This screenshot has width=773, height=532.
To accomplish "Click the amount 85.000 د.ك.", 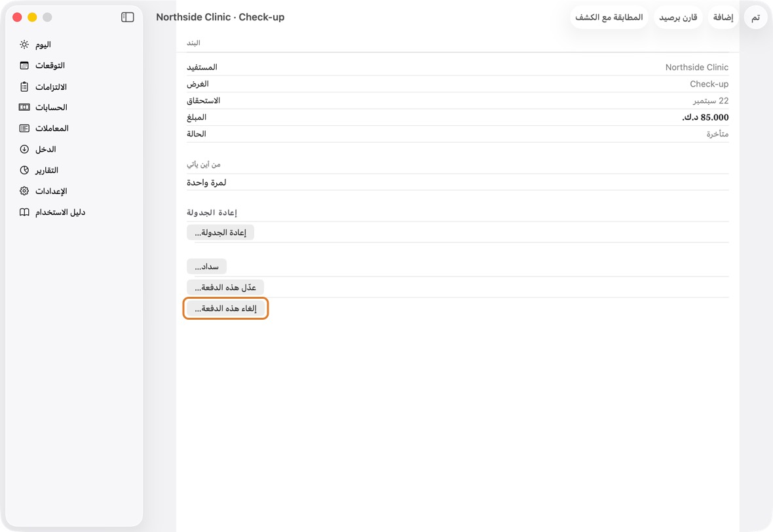I will pos(705,117).
